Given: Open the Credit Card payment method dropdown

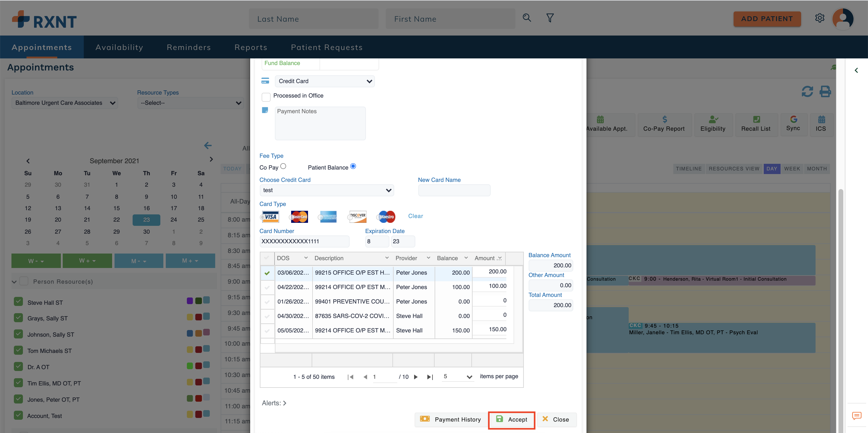Looking at the screenshot, I should click(x=325, y=81).
